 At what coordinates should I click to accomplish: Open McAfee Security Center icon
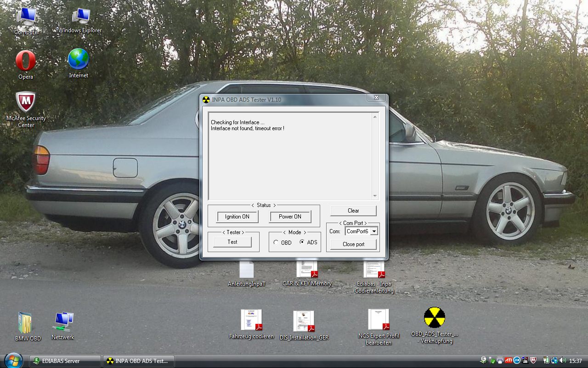tap(26, 103)
